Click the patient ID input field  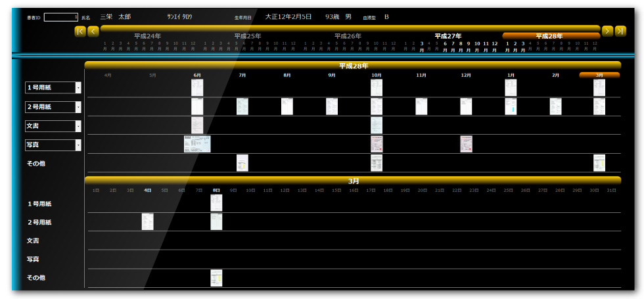61,17
